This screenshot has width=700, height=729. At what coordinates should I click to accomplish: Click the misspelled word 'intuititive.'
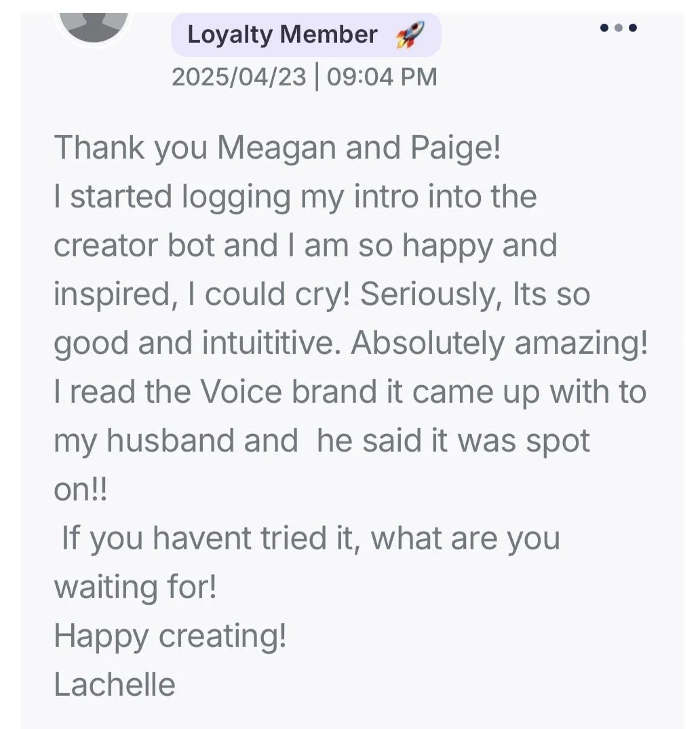[x=275, y=343]
